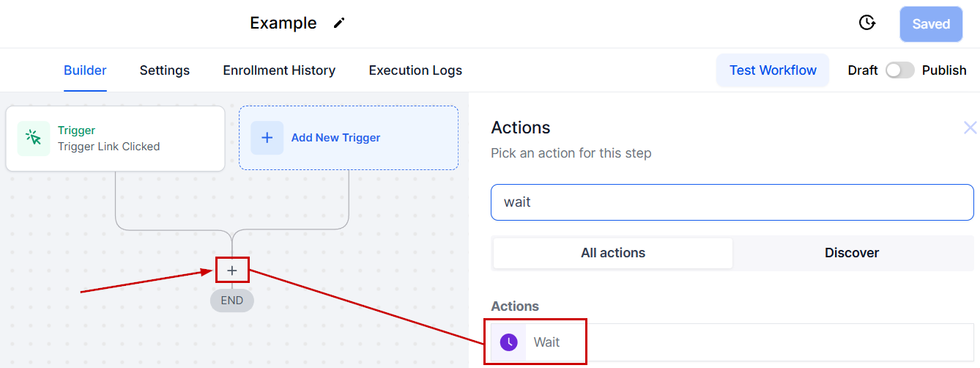This screenshot has width=980, height=368.
Task: Focus the action search field containing "wait"
Action: [732, 202]
